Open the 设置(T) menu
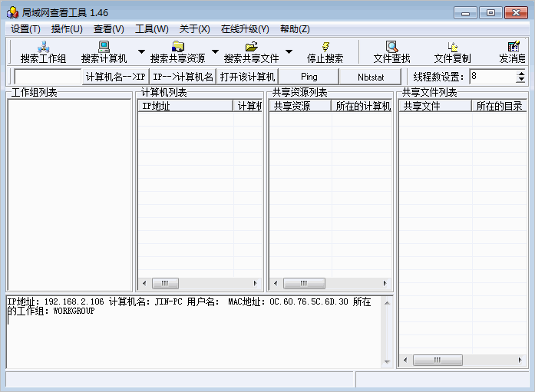The image size is (535, 392). [x=26, y=29]
